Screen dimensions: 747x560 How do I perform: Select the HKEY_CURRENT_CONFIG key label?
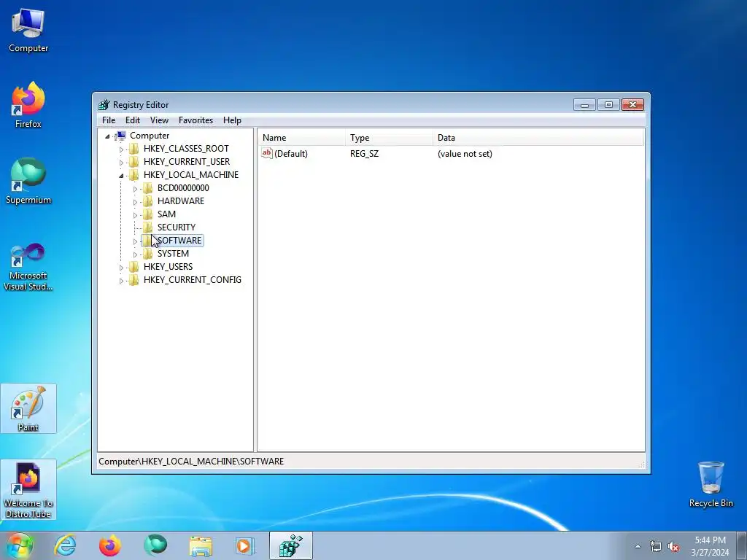193,279
